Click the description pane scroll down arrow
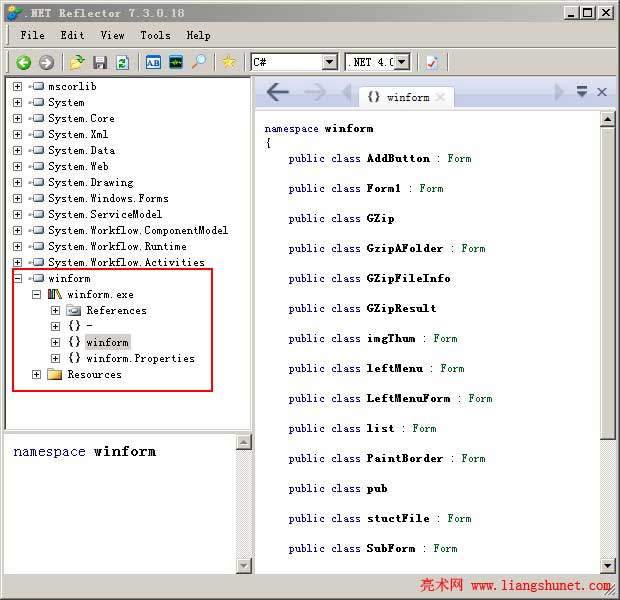 244,566
